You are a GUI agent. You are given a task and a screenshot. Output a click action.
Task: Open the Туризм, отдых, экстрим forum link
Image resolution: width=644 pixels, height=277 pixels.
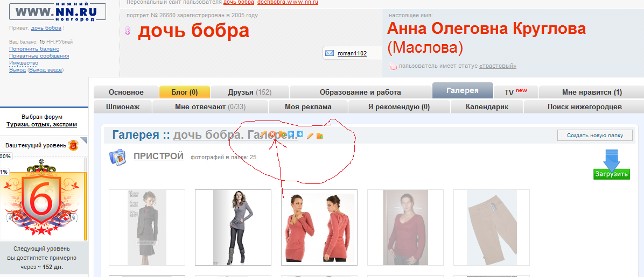(x=41, y=125)
